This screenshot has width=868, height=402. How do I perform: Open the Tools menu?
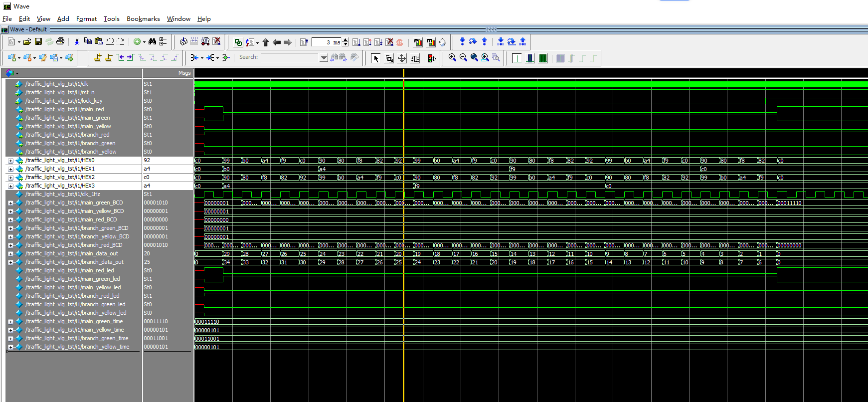[112, 19]
